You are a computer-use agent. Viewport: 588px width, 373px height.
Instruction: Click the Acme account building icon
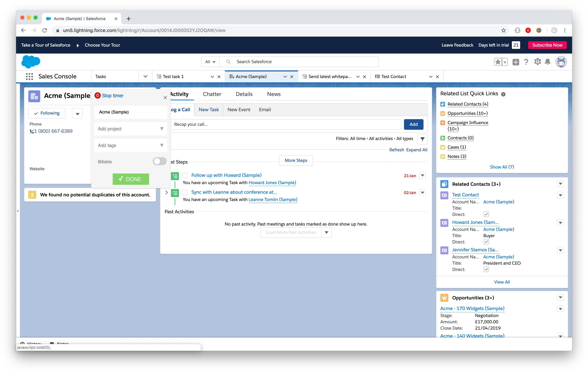click(x=34, y=96)
